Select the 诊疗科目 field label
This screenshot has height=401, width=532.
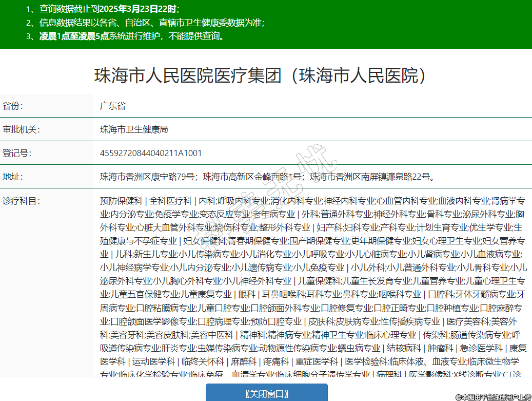click(21, 200)
